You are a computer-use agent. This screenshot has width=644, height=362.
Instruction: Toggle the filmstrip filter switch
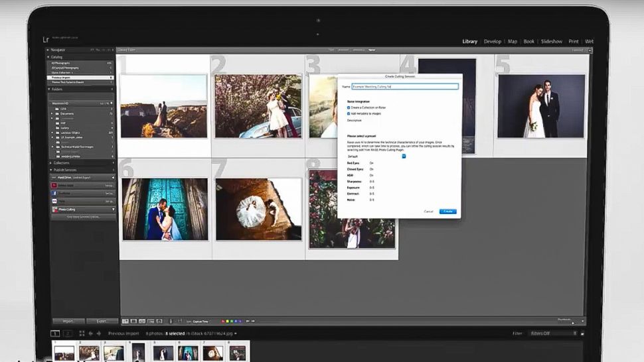coord(582,333)
